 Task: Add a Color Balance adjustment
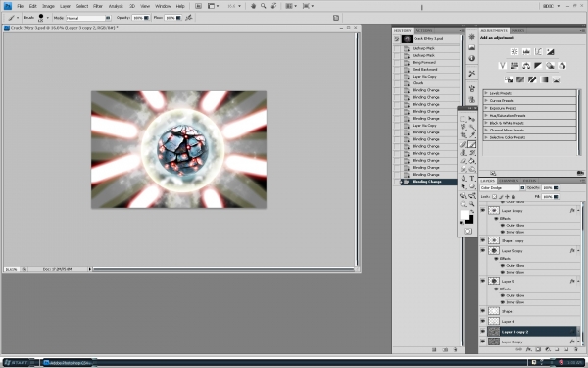tap(526, 66)
